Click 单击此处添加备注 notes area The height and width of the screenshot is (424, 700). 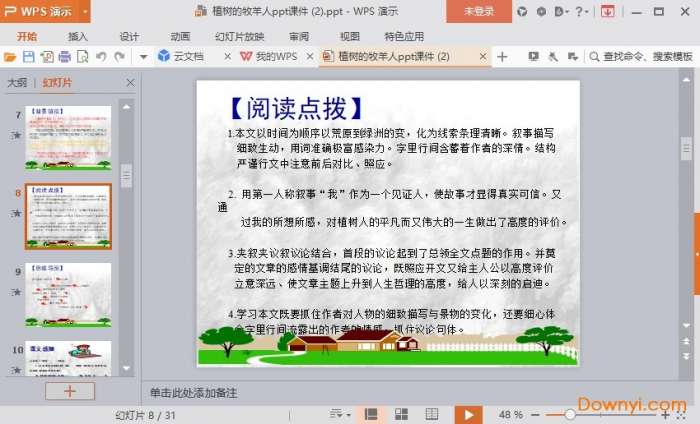click(x=193, y=393)
